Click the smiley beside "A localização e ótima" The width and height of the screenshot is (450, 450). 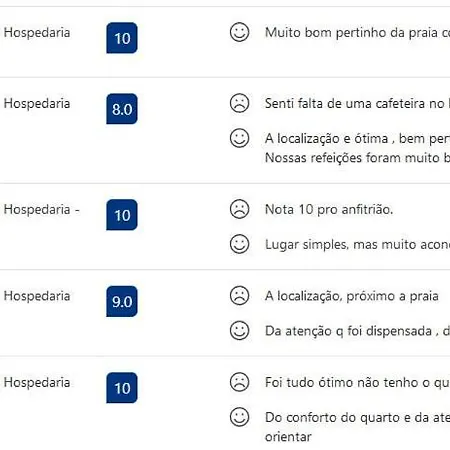tap(239, 138)
